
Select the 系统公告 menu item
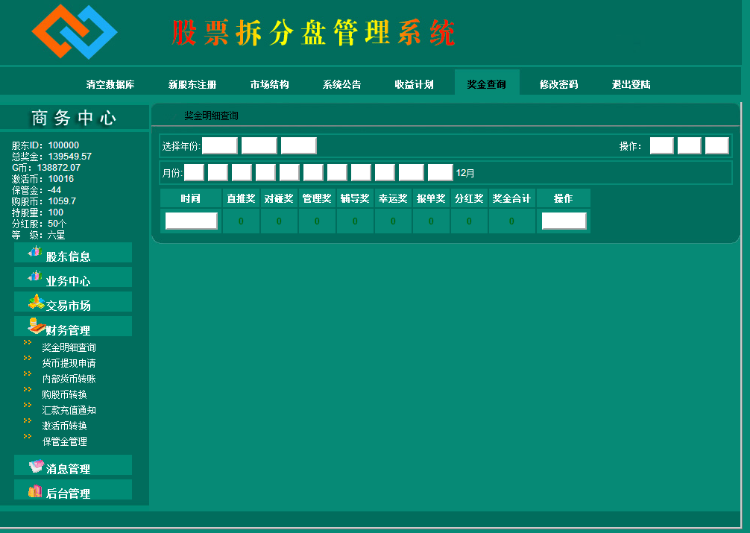[342, 85]
